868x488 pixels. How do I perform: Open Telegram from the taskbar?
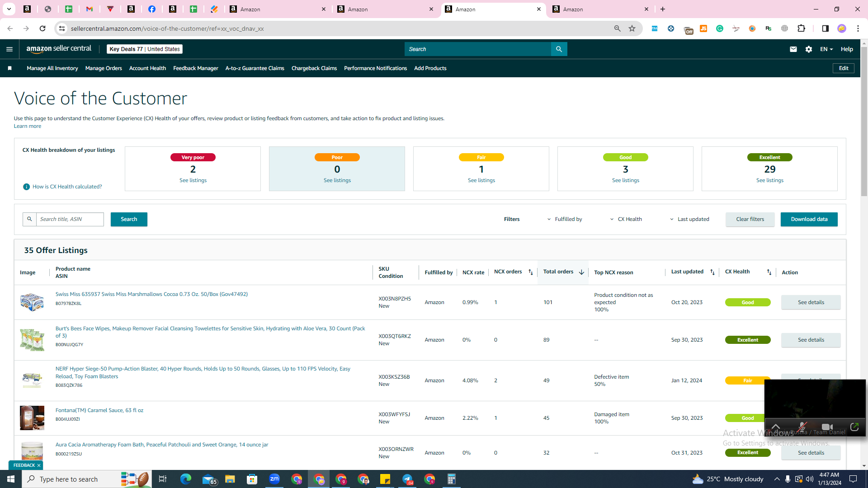407,479
